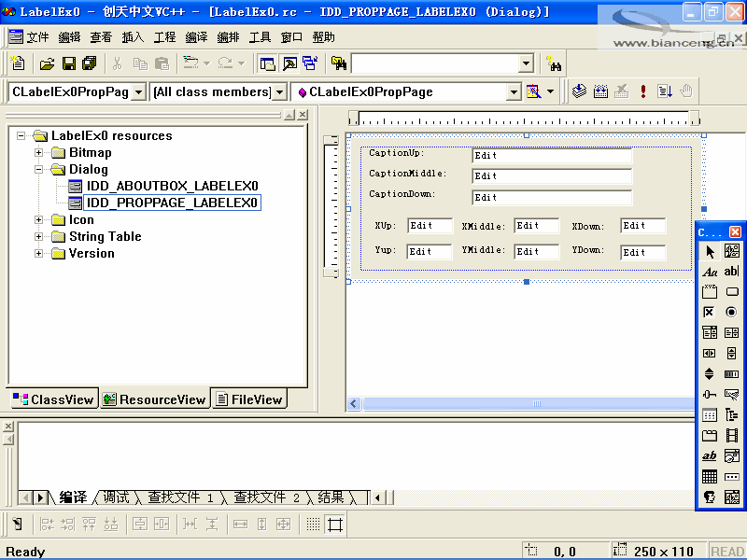
Task: Open the CLabelEx0PropPage members dropdown arrow
Action: 514,91
